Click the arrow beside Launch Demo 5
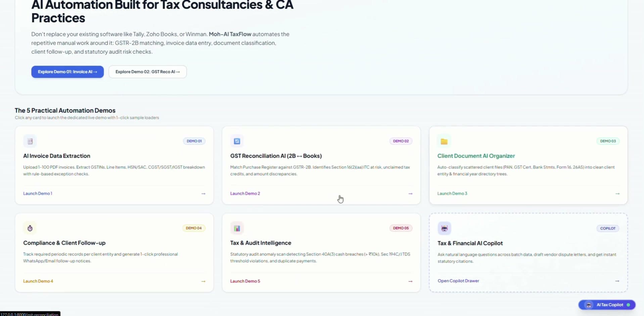 coord(410,281)
